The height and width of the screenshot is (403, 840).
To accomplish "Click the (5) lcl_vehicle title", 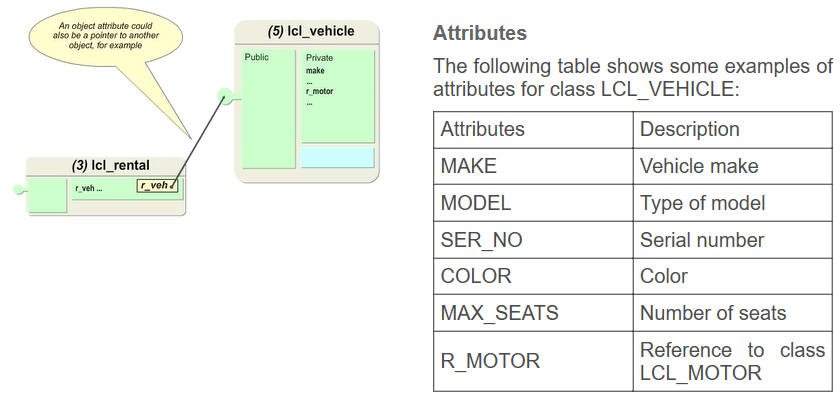I will pyautogui.click(x=310, y=31).
